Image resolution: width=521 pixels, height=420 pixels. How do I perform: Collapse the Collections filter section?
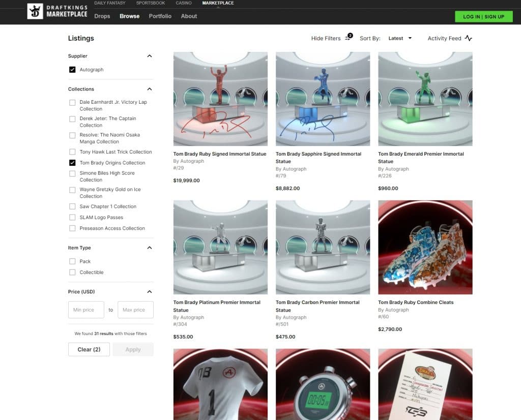(x=150, y=89)
